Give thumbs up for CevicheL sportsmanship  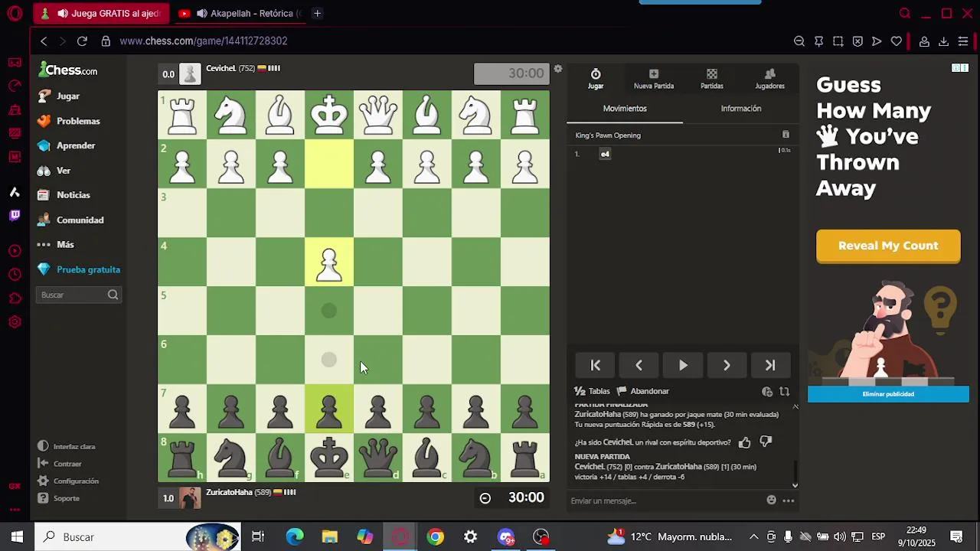click(744, 442)
